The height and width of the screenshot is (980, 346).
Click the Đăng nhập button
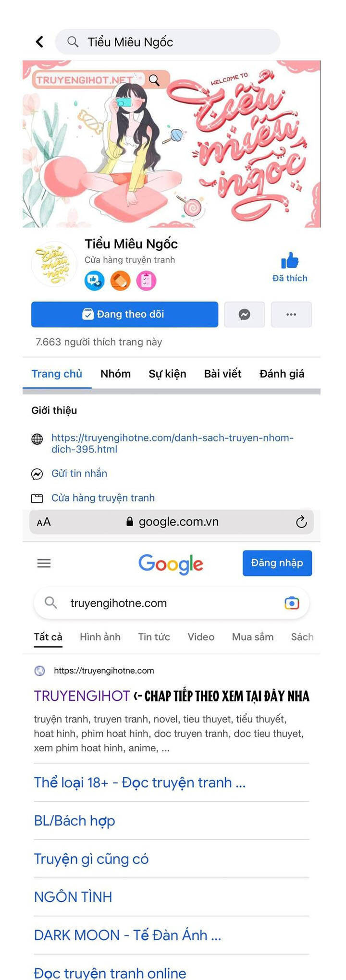[x=277, y=563]
